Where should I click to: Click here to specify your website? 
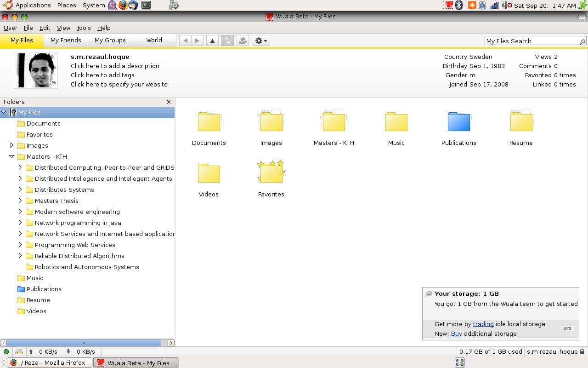click(119, 84)
